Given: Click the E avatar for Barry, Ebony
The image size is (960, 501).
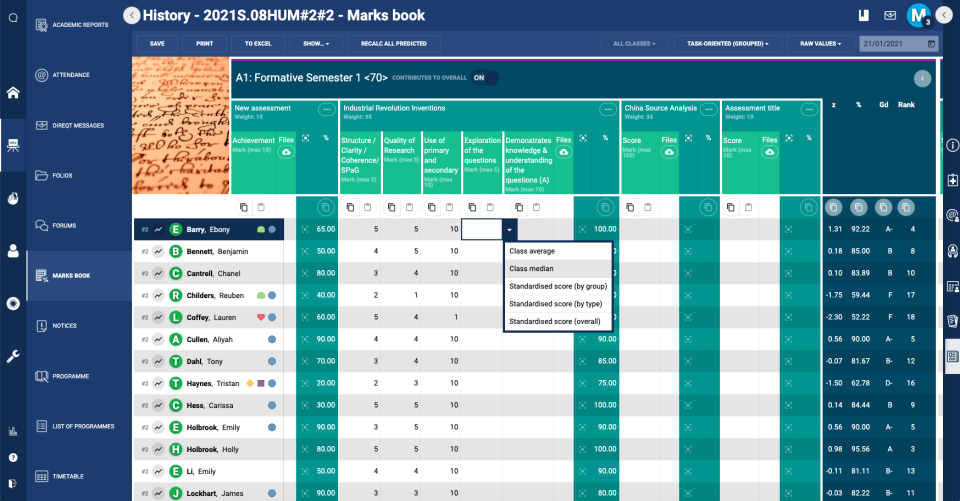Looking at the screenshot, I should (x=176, y=229).
